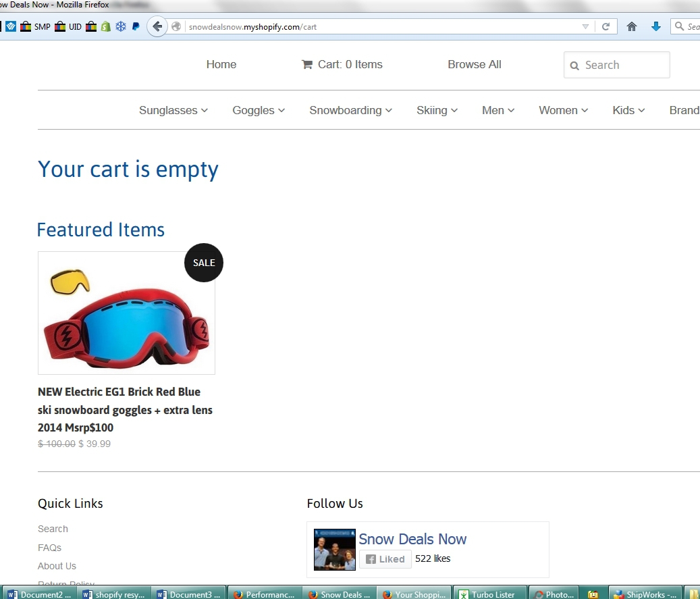
Task: Open NEW Electric EG1 Brick Red product title
Action: pyautogui.click(x=125, y=410)
